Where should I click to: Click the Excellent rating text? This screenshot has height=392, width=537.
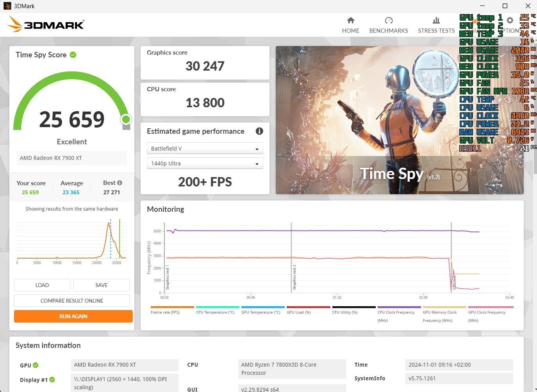[x=72, y=142]
